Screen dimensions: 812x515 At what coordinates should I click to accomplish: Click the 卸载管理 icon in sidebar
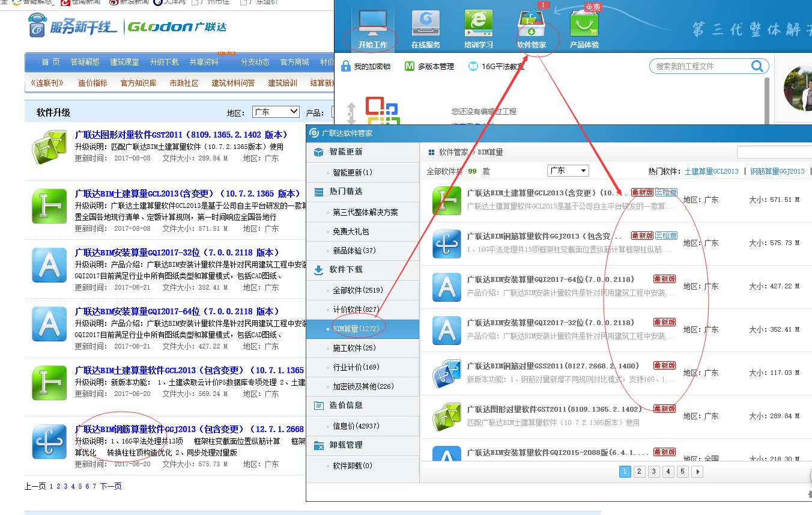pyautogui.click(x=318, y=445)
